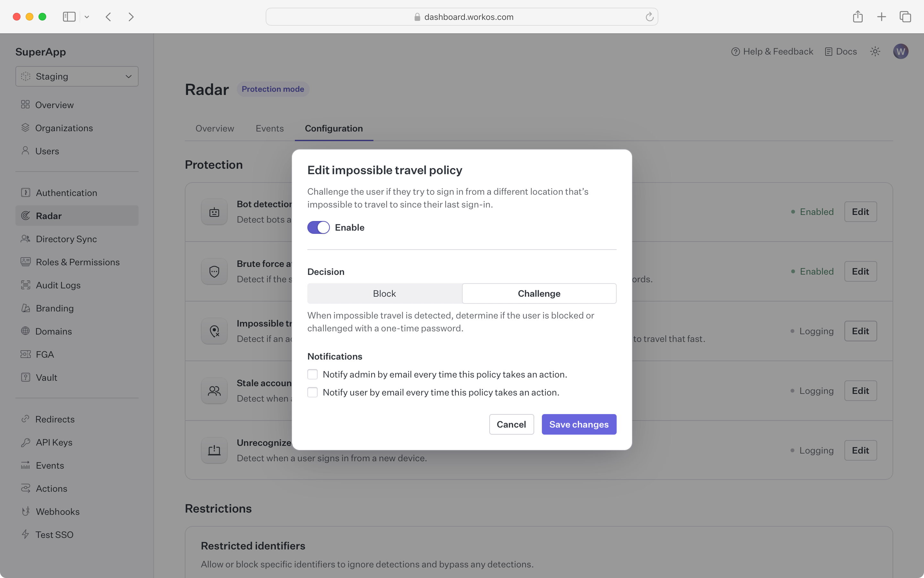Click the API Keys key icon

pos(26,442)
